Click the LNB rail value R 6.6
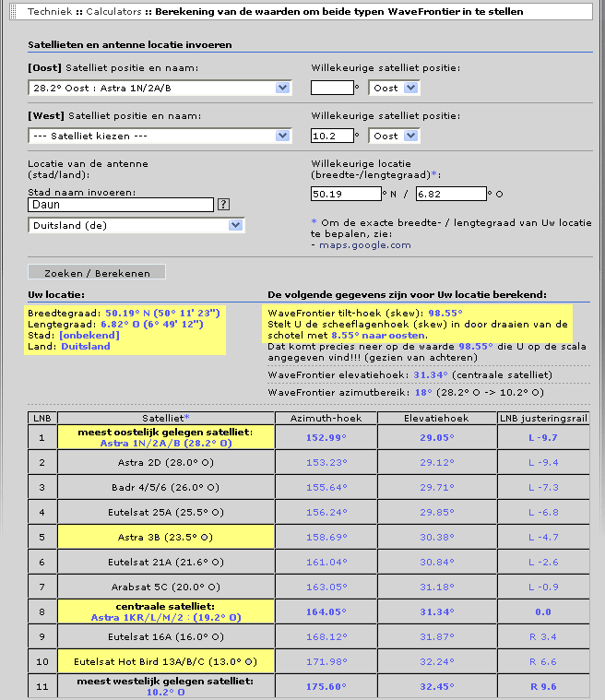This screenshot has height=700, width=605. (x=543, y=661)
